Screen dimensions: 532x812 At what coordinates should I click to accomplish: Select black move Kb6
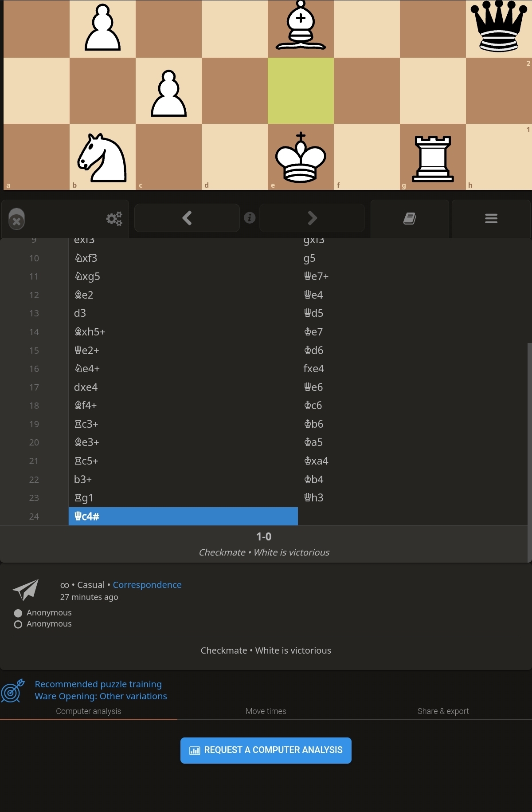tap(412, 424)
